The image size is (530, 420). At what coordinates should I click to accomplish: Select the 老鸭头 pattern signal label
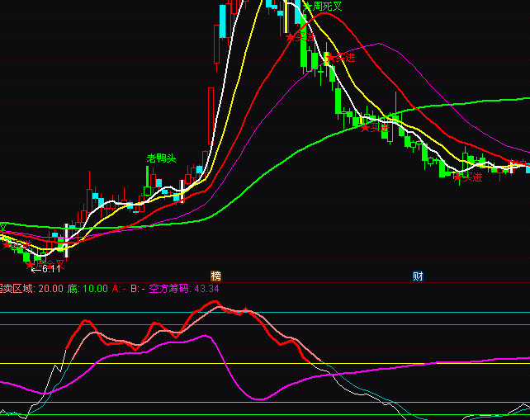click(162, 158)
